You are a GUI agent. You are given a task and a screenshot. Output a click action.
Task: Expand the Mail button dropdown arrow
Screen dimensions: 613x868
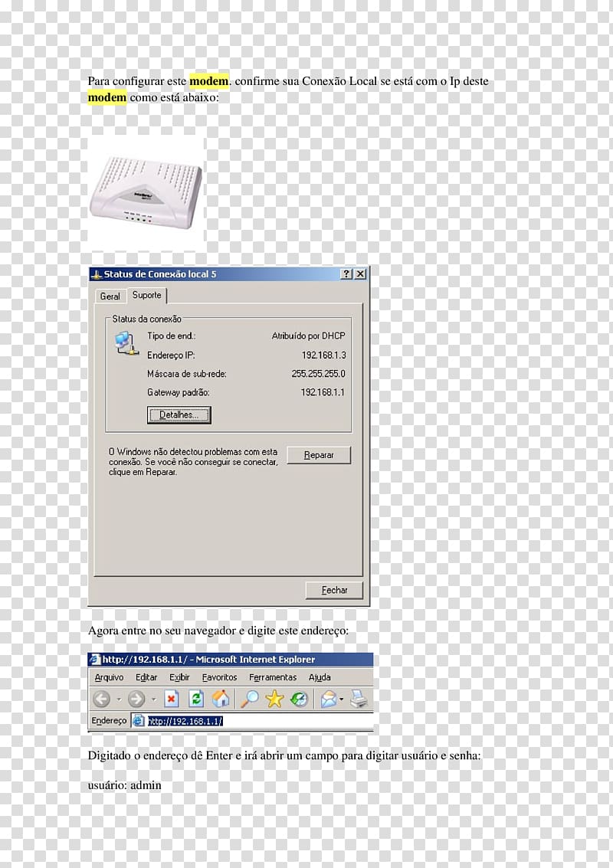point(342,699)
